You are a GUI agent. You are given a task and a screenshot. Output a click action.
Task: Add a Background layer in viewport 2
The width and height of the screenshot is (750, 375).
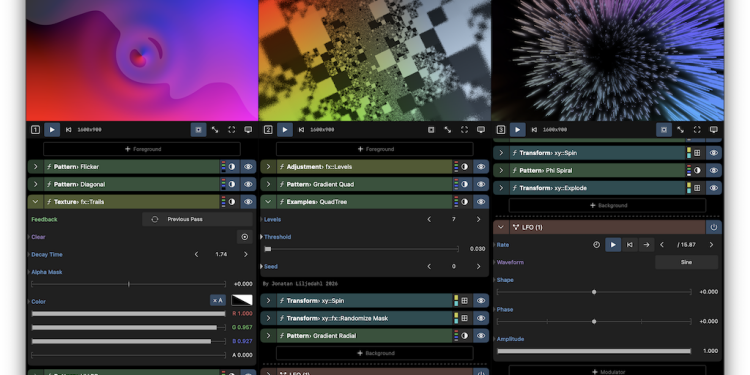coord(375,353)
